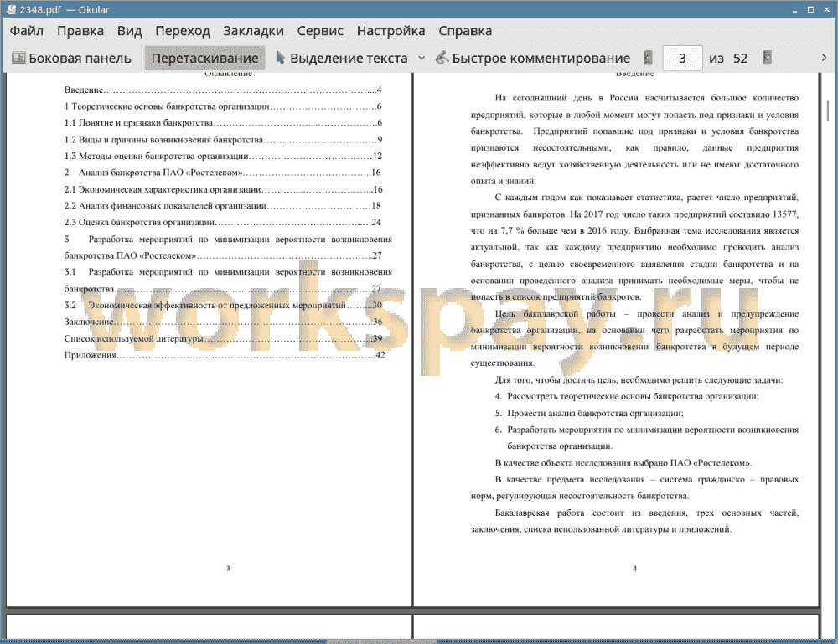This screenshot has height=644, width=838.
Task: Open the Настройка menu
Action: 391,31
